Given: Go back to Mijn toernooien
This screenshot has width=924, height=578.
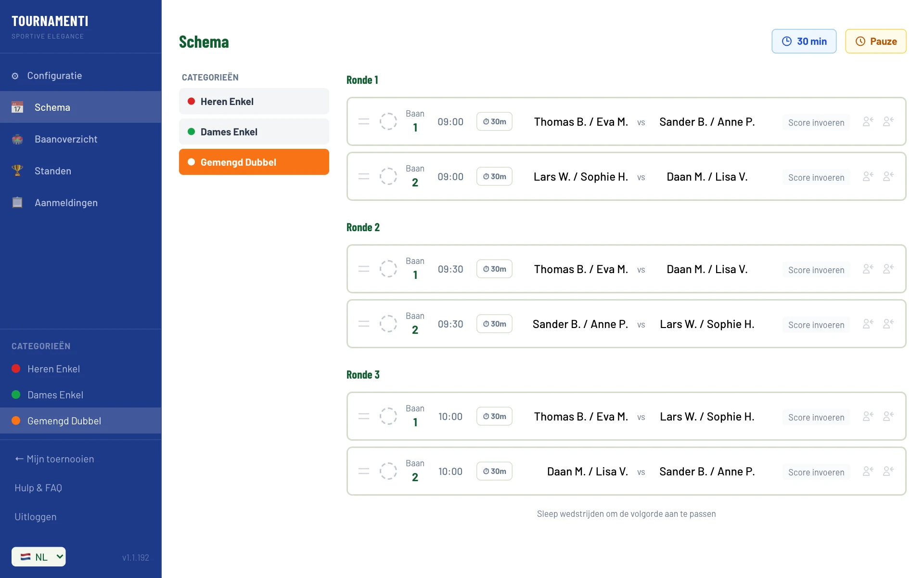Looking at the screenshot, I should pos(54,459).
